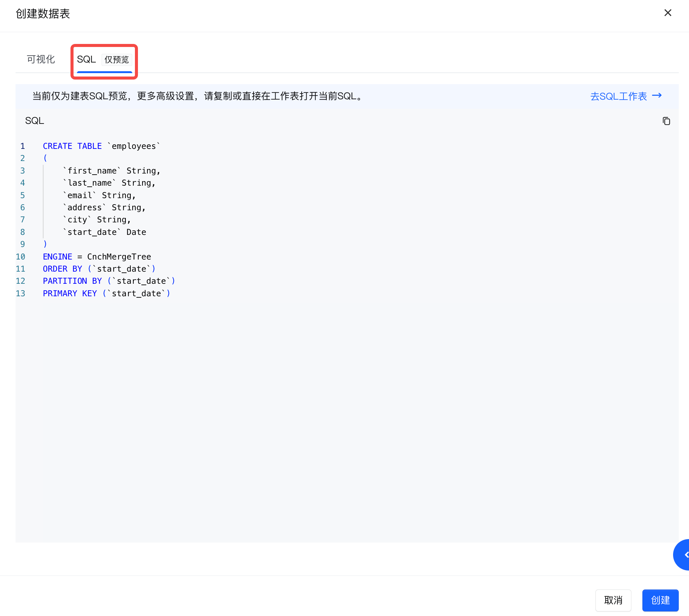Expand the blue floating side panel button
Screen dimensions: 689x616
[x=683, y=555]
